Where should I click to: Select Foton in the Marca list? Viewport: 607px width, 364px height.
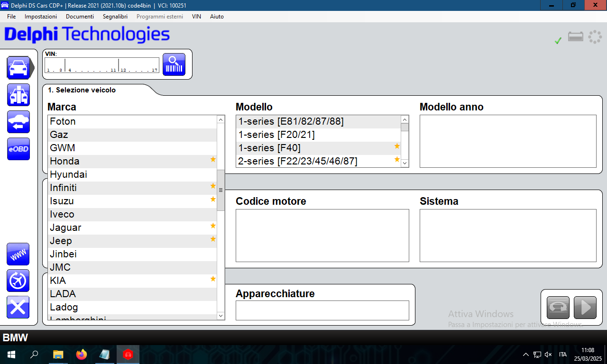click(x=132, y=122)
